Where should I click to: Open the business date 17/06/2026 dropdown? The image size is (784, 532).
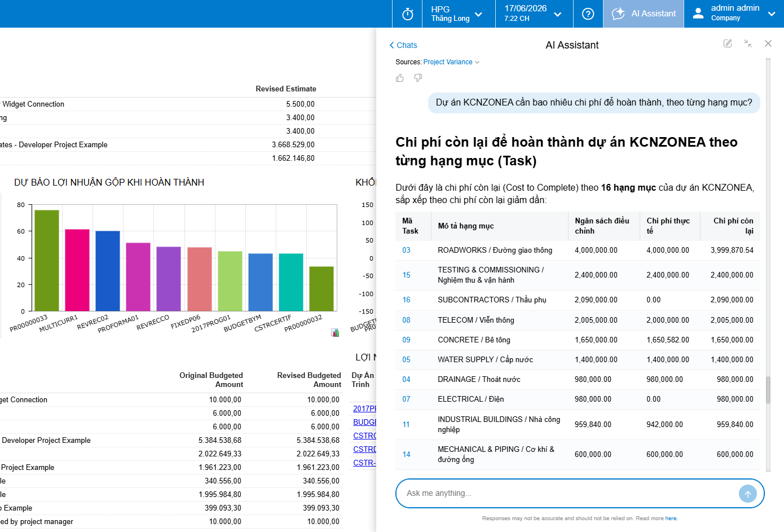click(x=534, y=14)
